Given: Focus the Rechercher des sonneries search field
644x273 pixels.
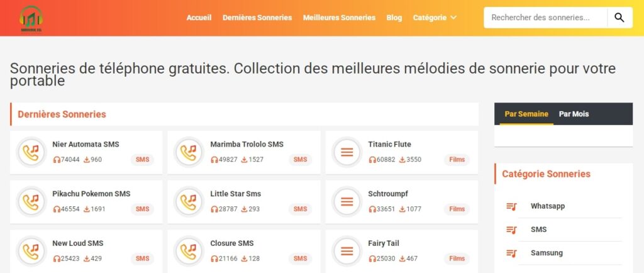Looking at the screenshot, I should click(x=545, y=18).
